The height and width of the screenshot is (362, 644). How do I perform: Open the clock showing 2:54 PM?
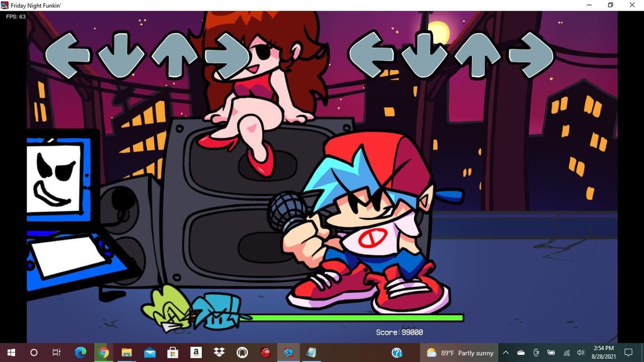point(603,352)
